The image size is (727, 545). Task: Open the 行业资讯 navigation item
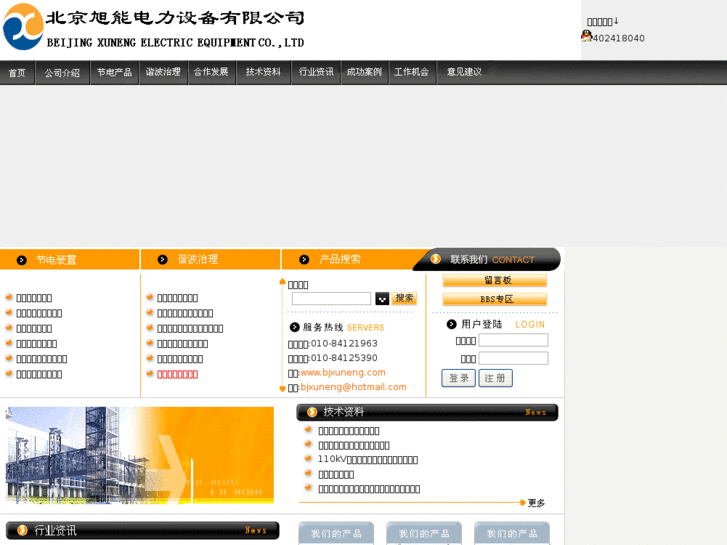tap(316, 72)
